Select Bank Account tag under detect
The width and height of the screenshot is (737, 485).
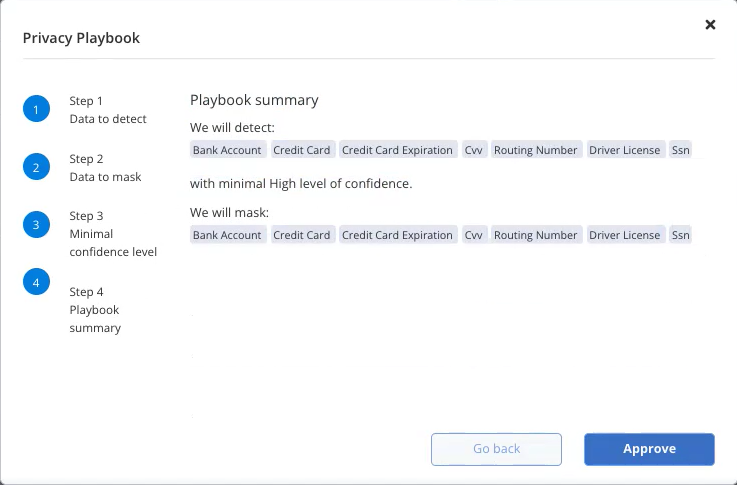click(228, 150)
